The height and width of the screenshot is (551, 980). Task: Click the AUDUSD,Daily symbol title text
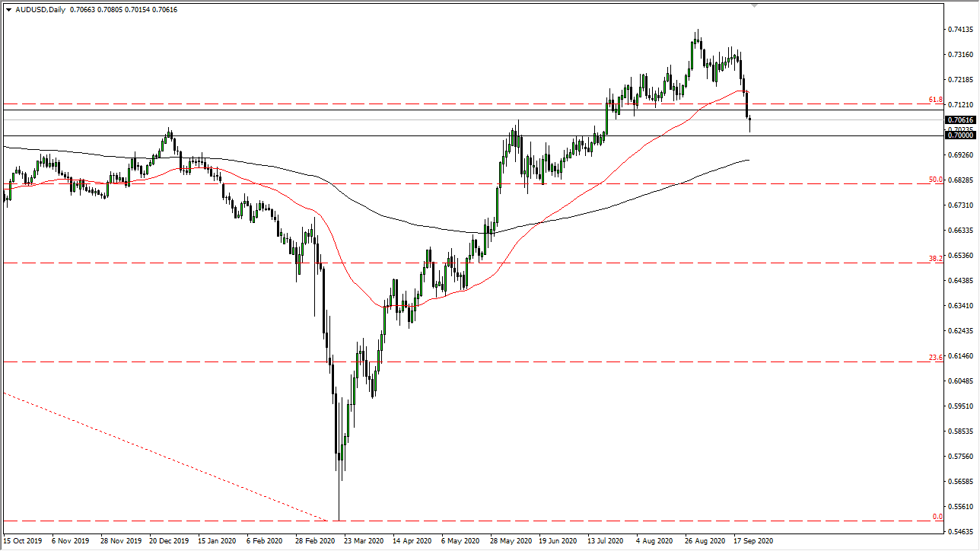(42, 11)
